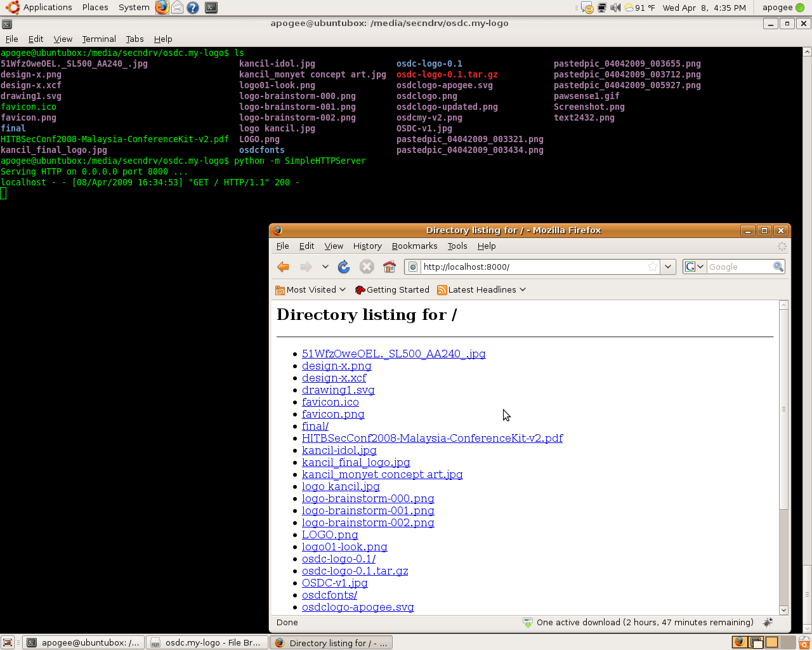Bookmark this page using the star icon

pos(652,267)
